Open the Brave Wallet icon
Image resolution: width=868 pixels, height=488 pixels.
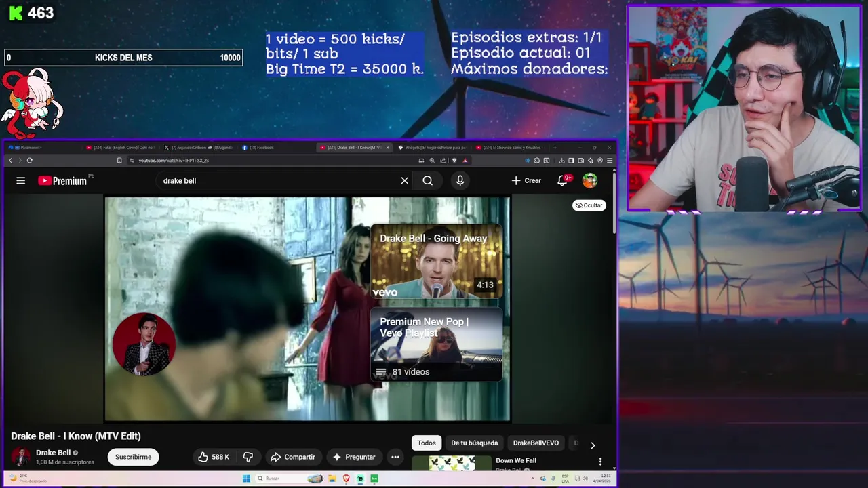coord(581,160)
